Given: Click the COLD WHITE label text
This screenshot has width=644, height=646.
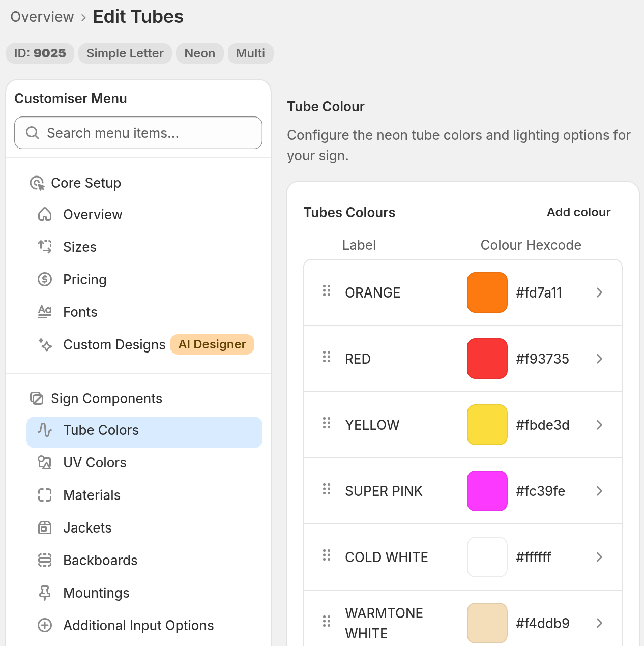Looking at the screenshot, I should pos(386,557).
